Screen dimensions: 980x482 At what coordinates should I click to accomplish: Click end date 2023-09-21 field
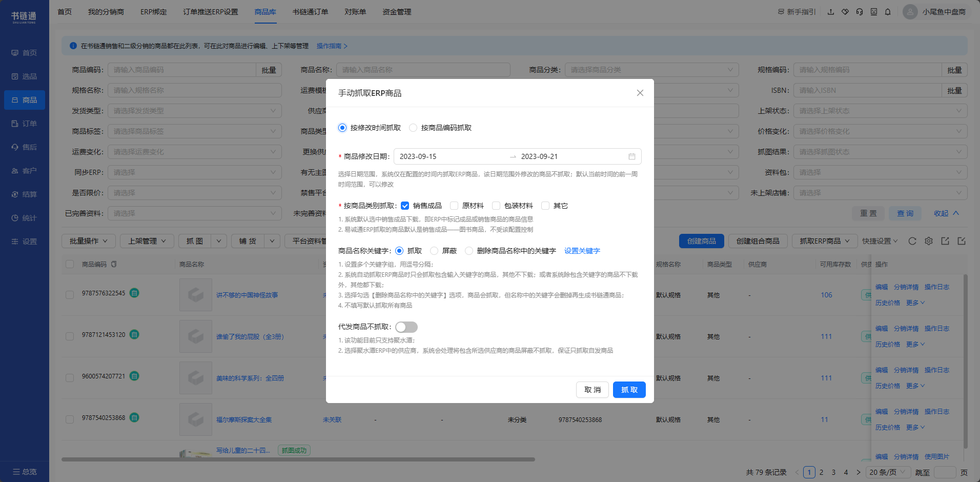(x=569, y=156)
